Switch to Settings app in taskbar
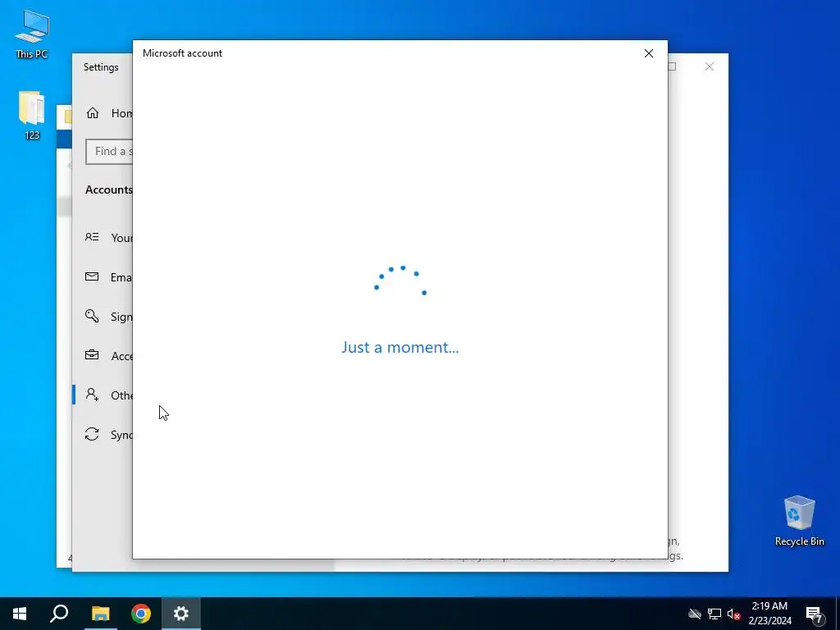The image size is (840, 630). point(181,614)
